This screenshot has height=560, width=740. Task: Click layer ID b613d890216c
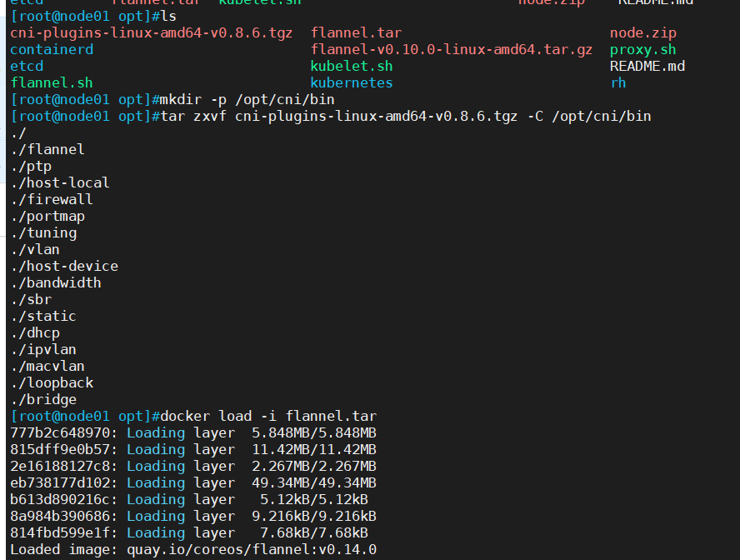60,500
